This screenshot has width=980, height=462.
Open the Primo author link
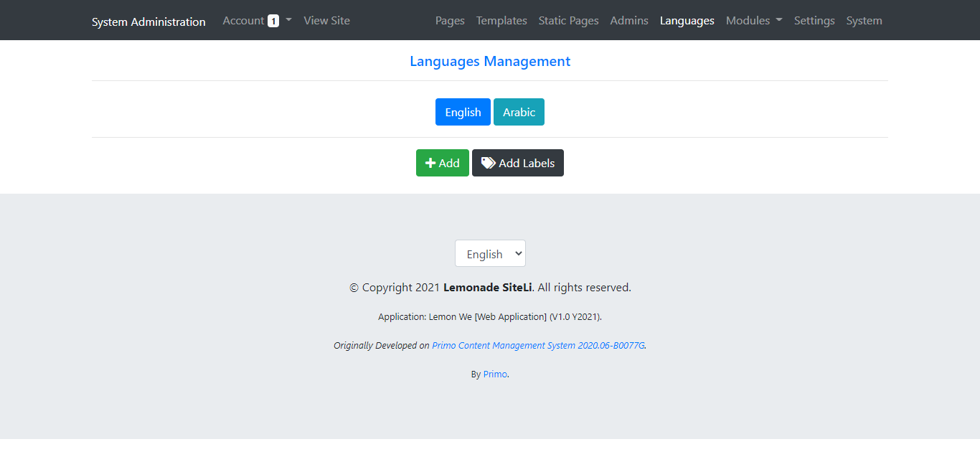coord(495,374)
